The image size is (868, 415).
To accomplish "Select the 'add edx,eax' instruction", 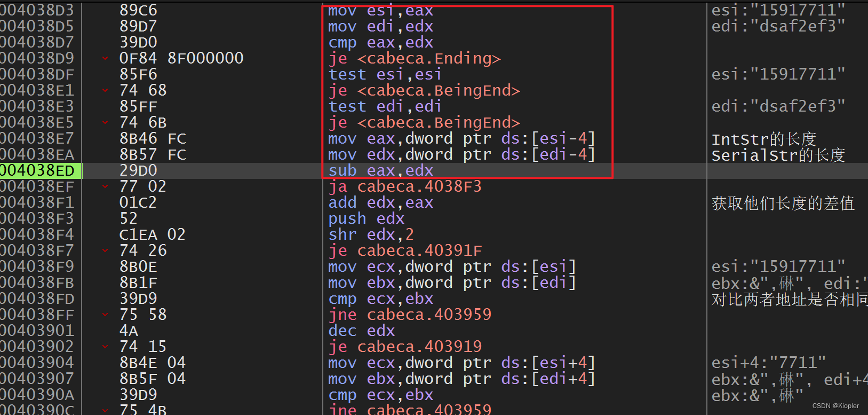I will tap(381, 202).
